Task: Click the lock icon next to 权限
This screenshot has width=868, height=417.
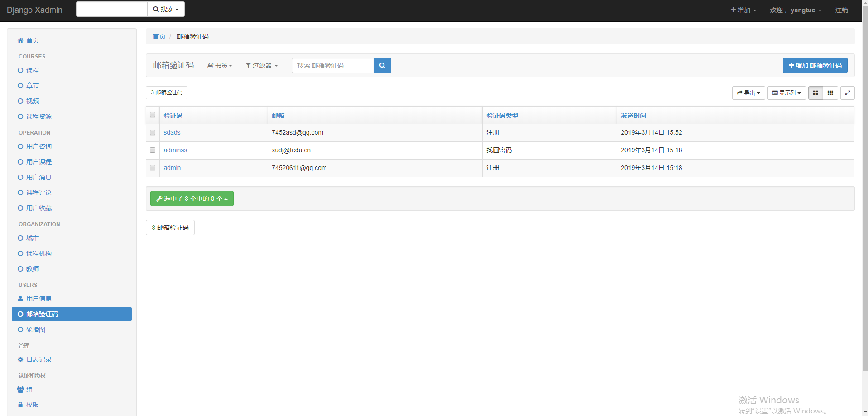Action: coord(20,405)
